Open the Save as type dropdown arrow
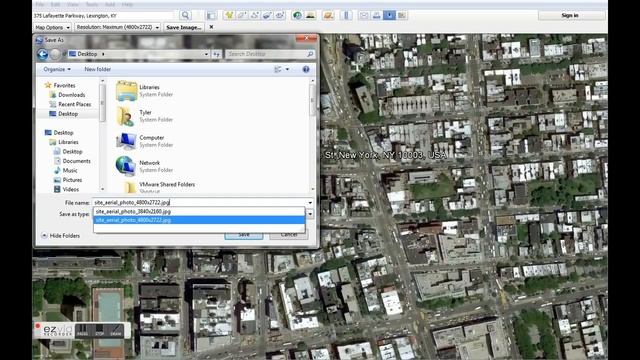The width and height of the screenshot is (640, 360). coord(310,214)
